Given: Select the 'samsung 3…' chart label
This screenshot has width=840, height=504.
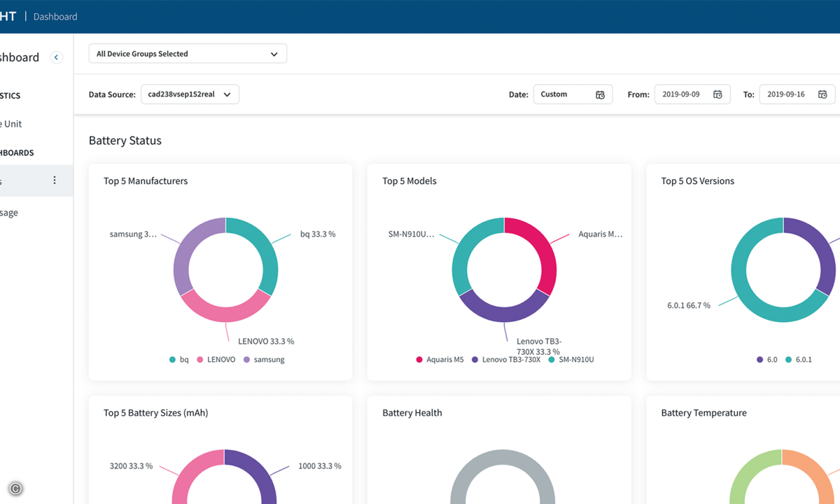Looking at the screenshot, I should 133,234.
